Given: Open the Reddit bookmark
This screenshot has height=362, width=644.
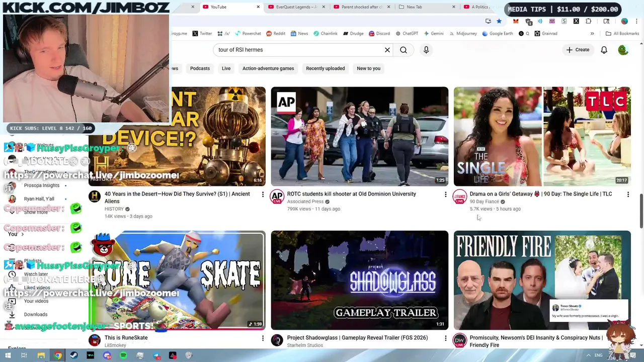Looking at the screenshot, I should pyautogui.click(x=276, y=34).
